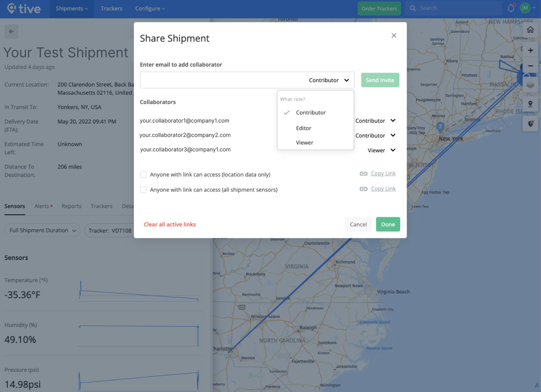This screenshot has height=392, width=541.
Task: Click link icon for location data only
Action: (364, 174)
